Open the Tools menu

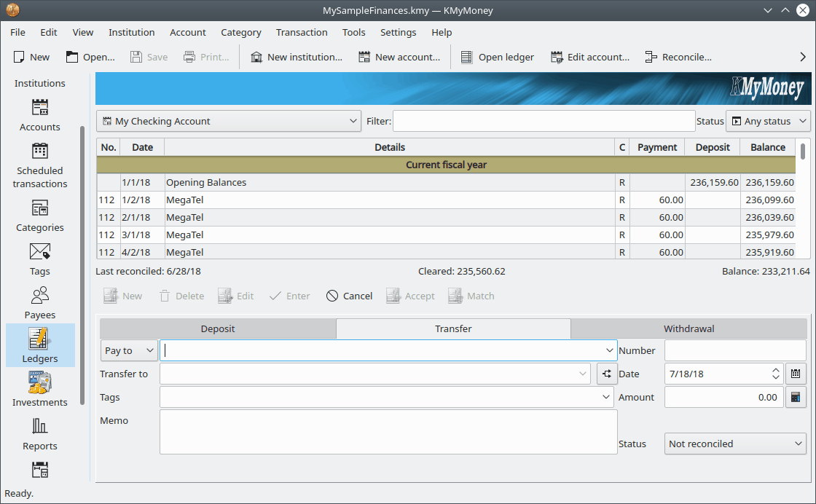coord(354,32)
